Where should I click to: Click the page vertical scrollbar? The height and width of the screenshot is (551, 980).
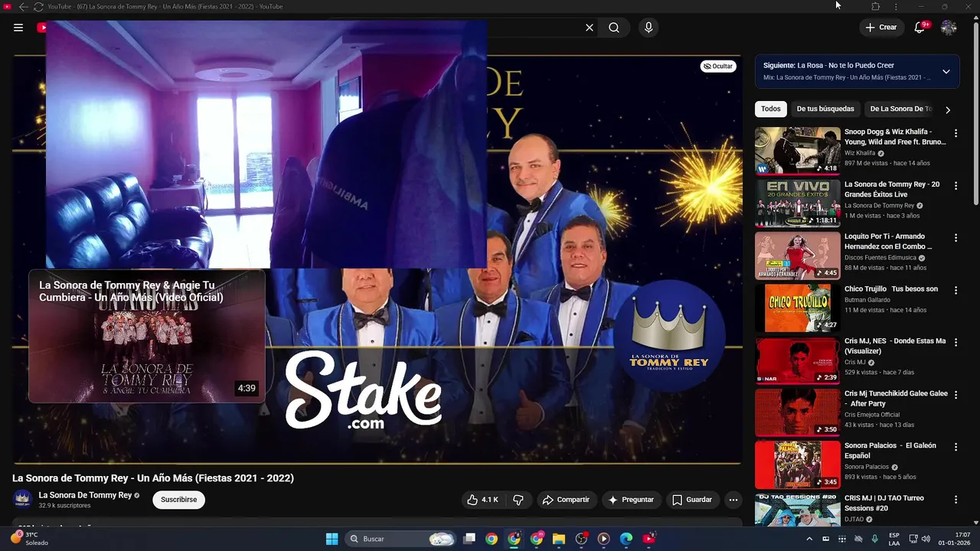pyautogui.click(x=975, y=115)
